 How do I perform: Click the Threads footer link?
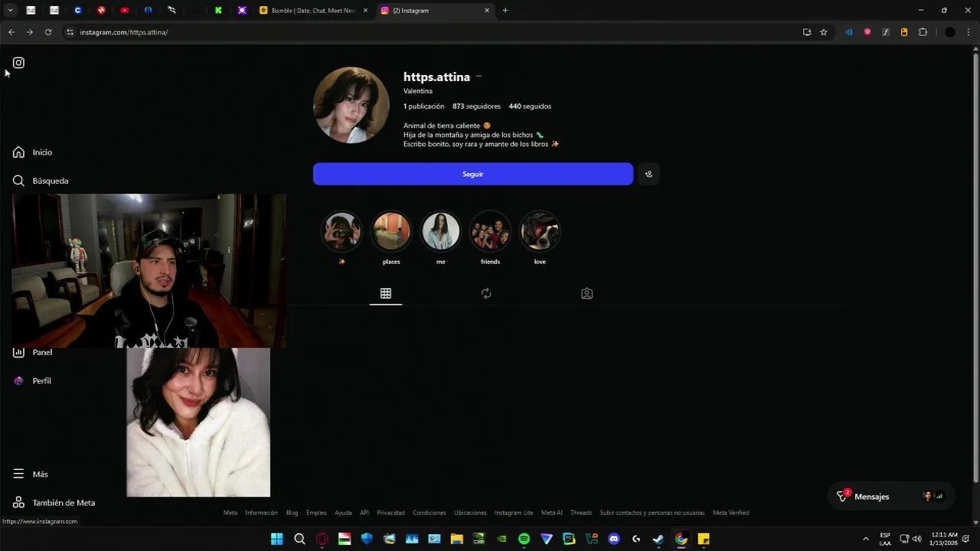click(x=581, y=513)
